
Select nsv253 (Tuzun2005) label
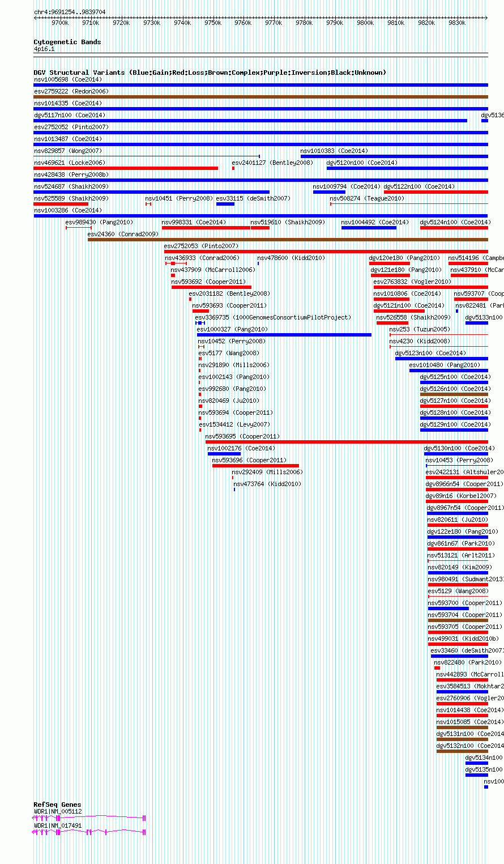coord(420,329)
